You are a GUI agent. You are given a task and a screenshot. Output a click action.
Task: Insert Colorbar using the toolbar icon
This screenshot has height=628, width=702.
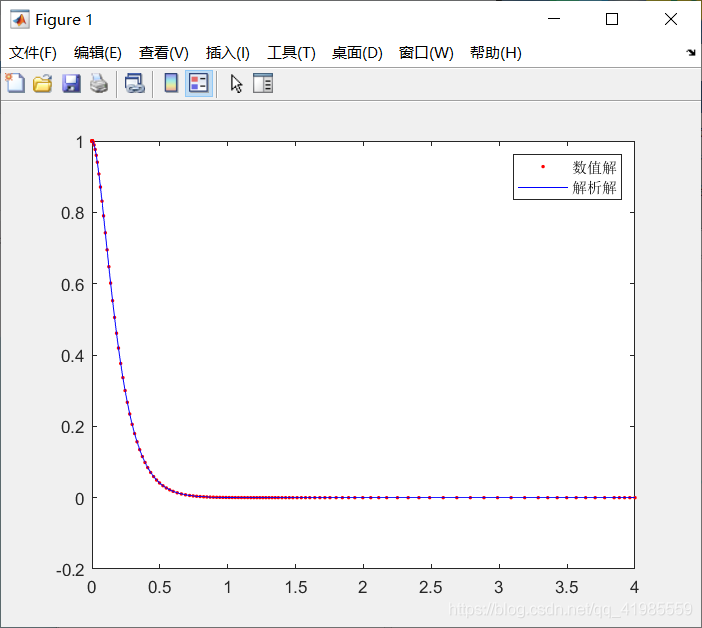click(171, 83)
